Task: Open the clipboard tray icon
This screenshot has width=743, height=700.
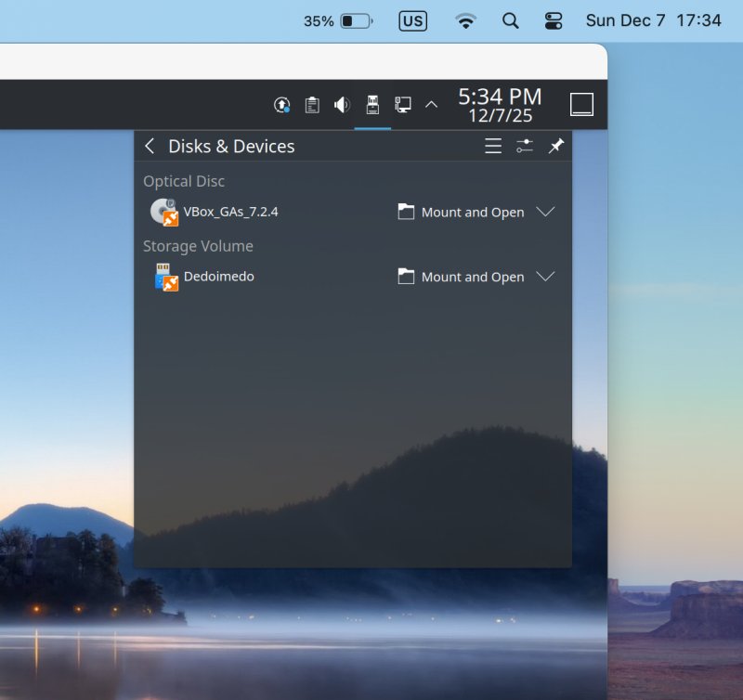Action: [312, 105]
